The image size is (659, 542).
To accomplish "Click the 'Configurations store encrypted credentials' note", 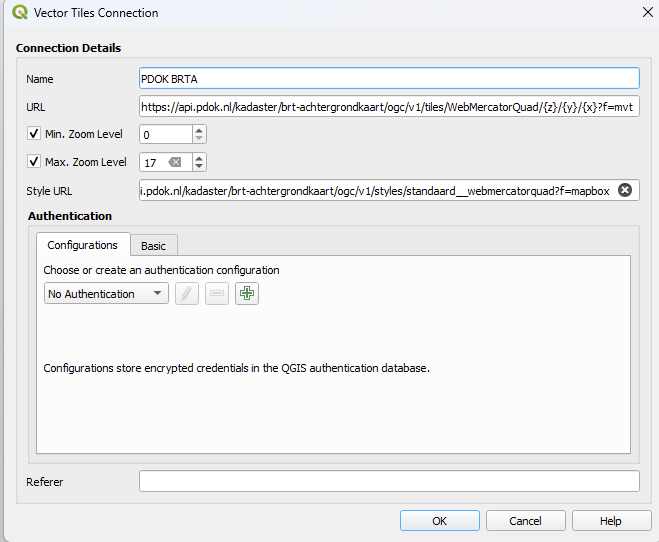I will [237, 368].
